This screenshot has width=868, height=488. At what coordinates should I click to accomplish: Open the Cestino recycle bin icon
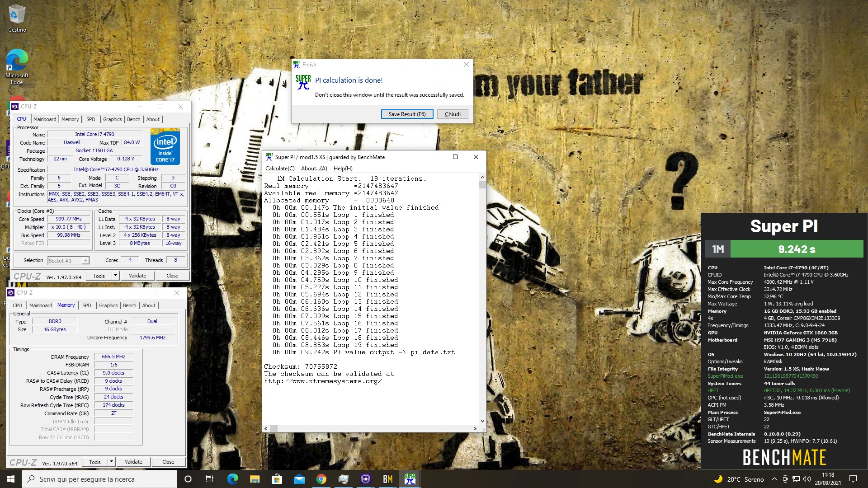(x=17, y=18)
